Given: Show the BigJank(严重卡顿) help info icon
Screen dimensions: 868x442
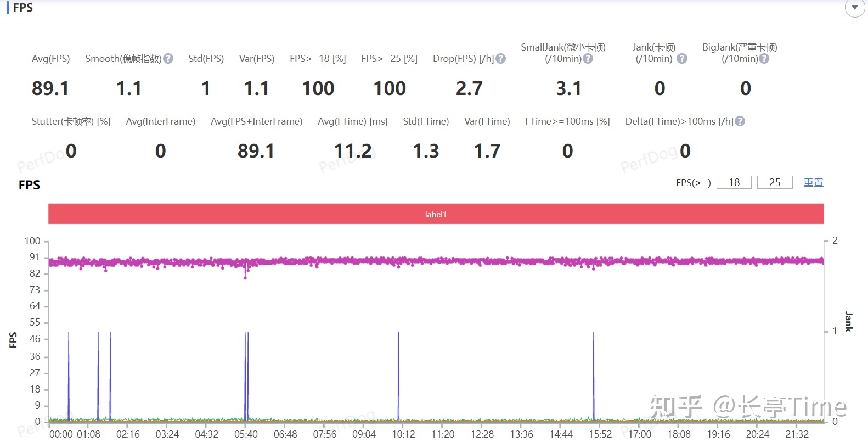Looking at the screenshot, I should 764,59.
